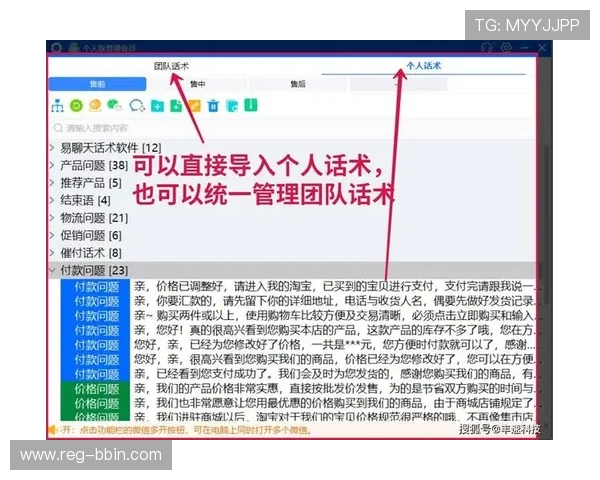Switch to the 团队话术 tab
The height and width of the screenshot is (480, 600).
point(171,66)
